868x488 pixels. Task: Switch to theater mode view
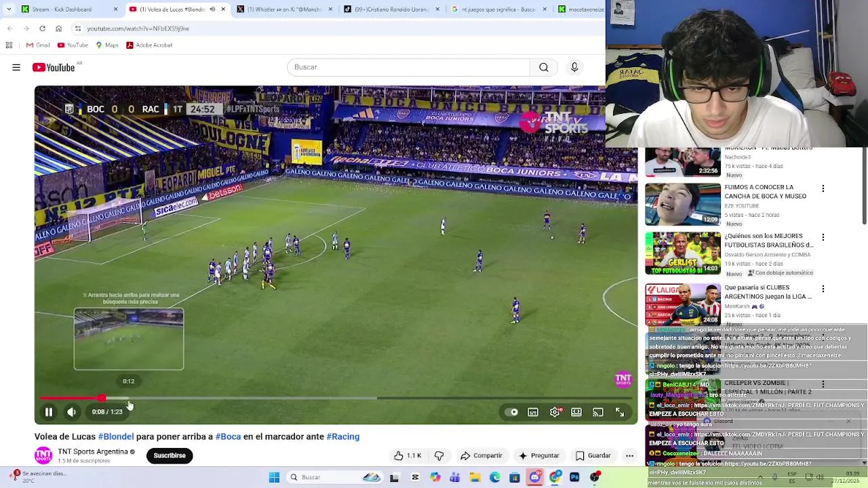click(x=576, y=412)
